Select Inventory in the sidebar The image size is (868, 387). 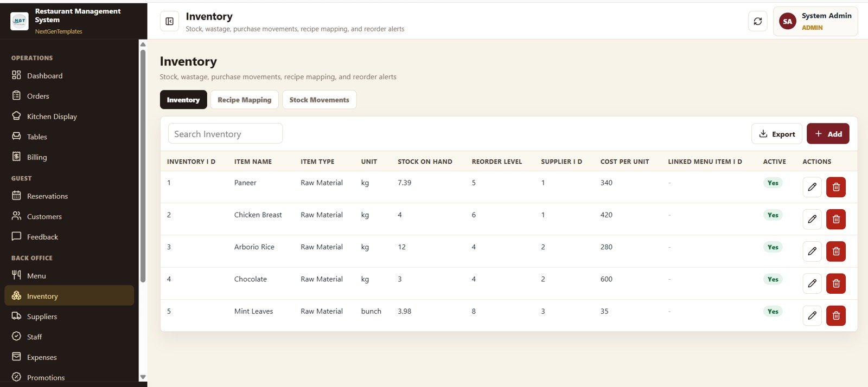69,296
